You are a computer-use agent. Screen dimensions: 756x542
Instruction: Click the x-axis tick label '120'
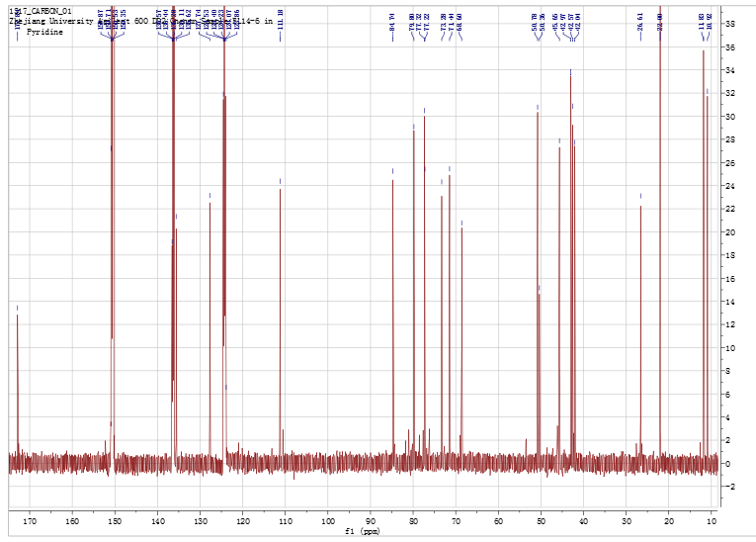click(242, 521)
